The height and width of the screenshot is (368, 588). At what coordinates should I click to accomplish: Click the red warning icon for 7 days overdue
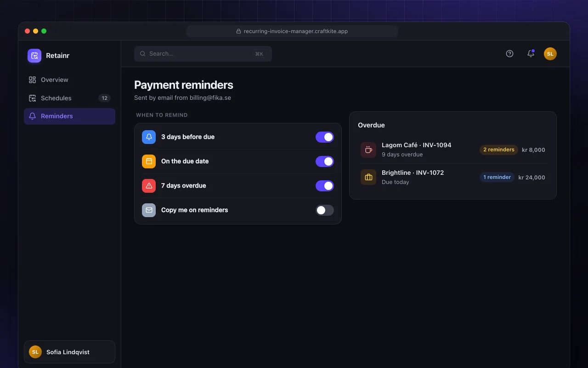click(149, 186)
